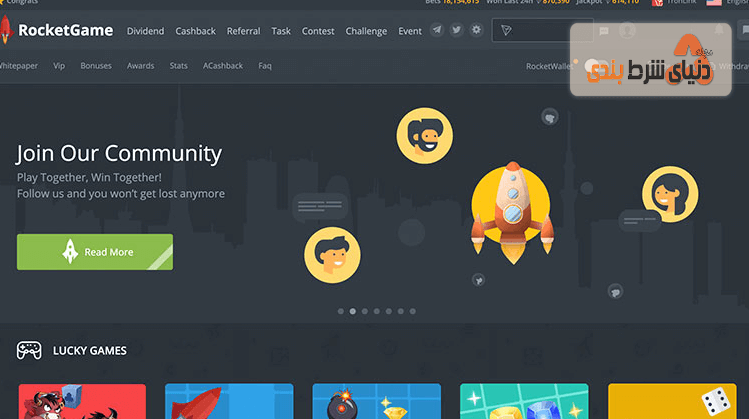
Task: Open the Faq link
Action: coord(265,66)
